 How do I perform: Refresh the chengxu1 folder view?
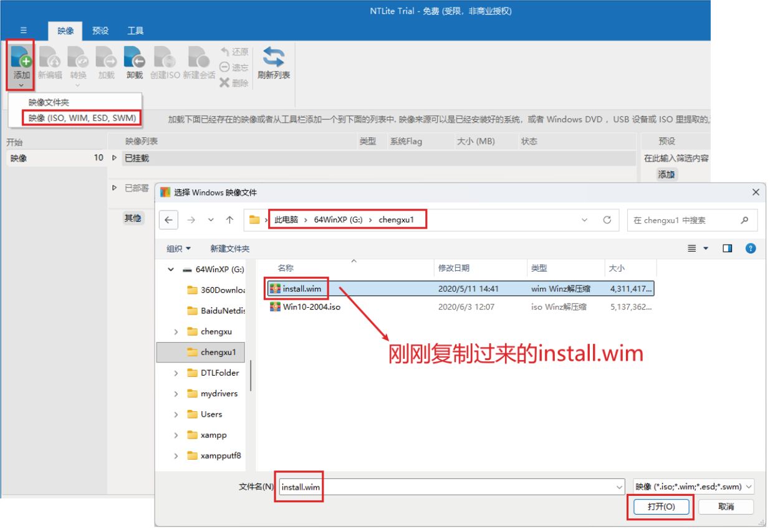tap(607, 220)
